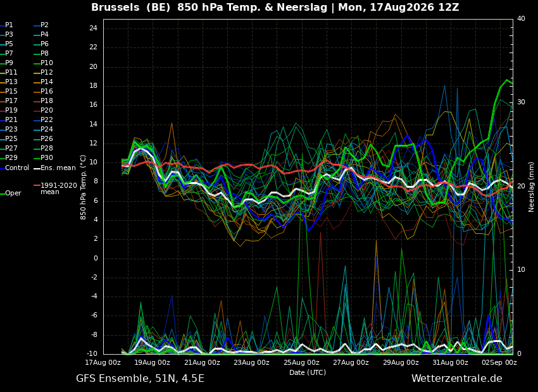This screenshot has width=538, height=392.
Task: Select the Ens. mean legend entry
Action: [54, 168]
